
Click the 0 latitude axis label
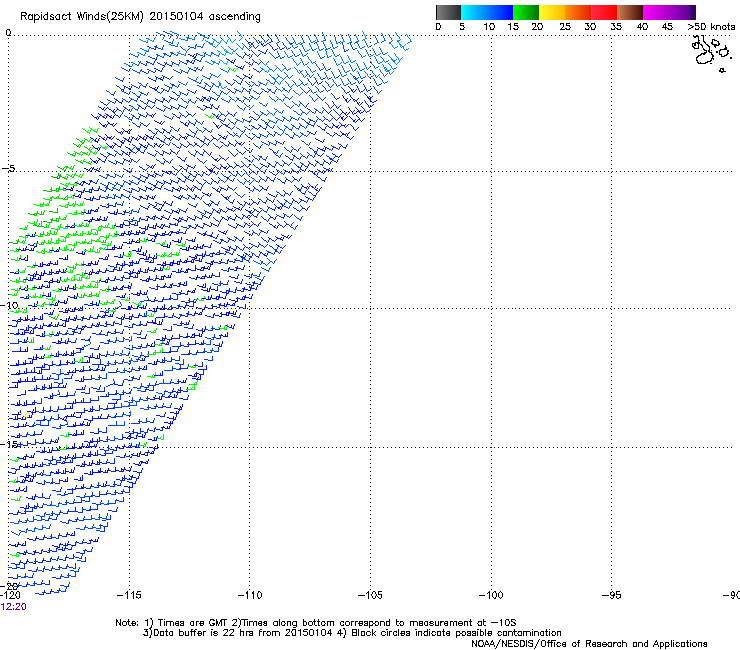[x=8, y=33]
